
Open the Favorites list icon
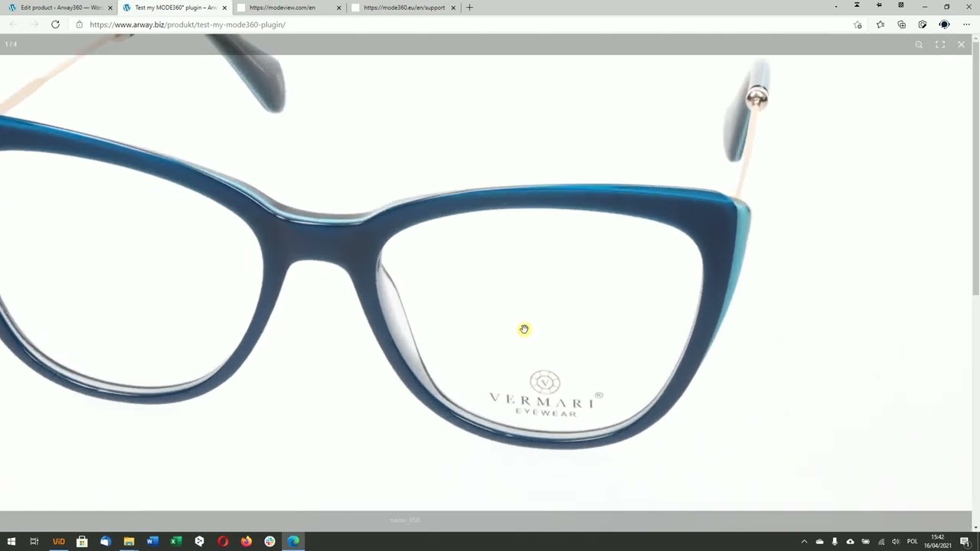coord(880,24)
